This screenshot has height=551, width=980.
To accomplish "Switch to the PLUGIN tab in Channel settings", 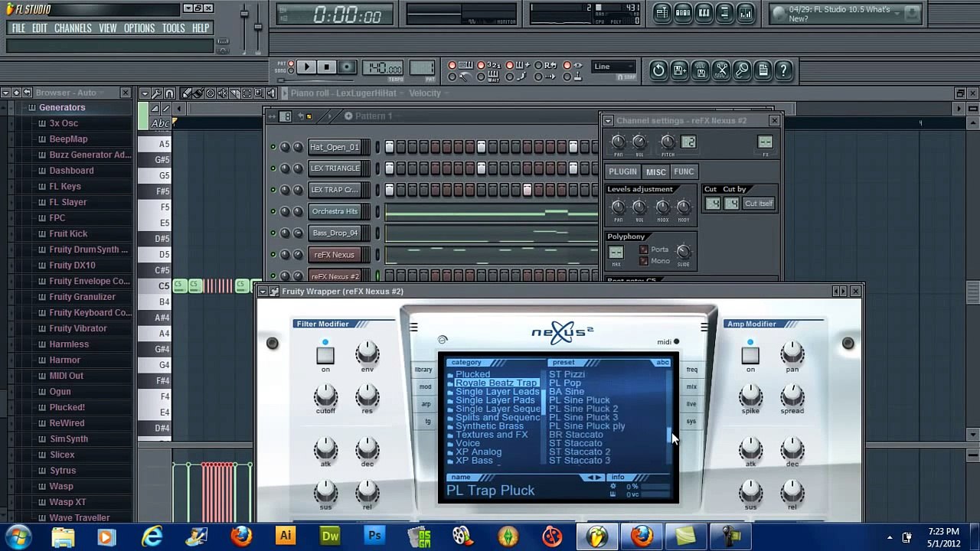I will [622, 172].
